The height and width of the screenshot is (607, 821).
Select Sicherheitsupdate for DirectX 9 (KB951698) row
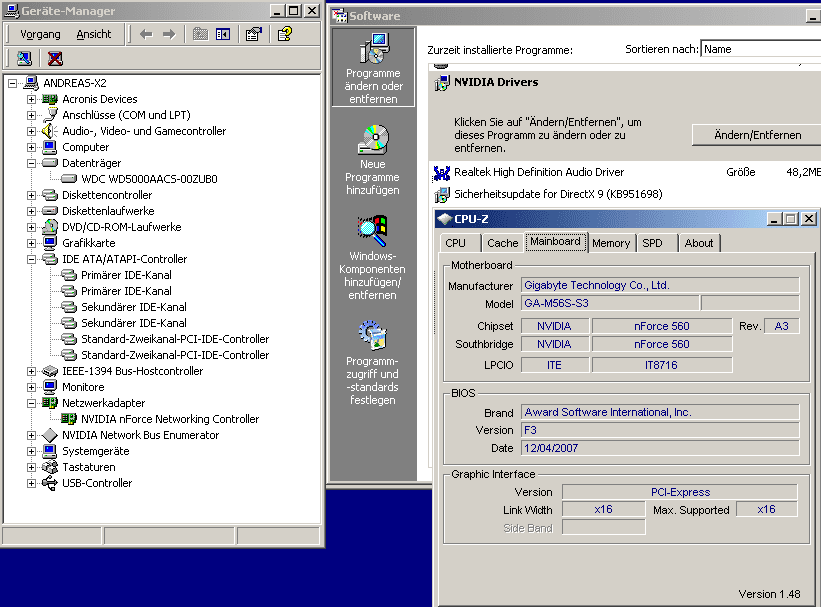[625, 194]
